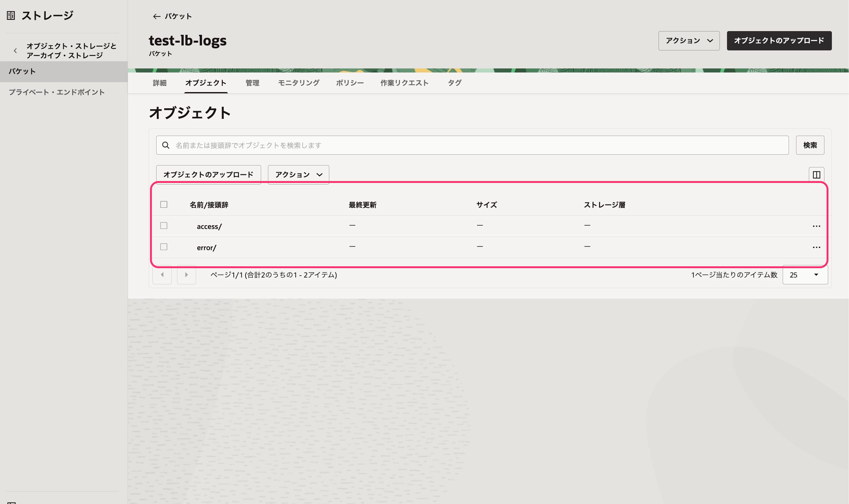
Task: Click the back arrow next to バケット
Action: [156, 16]
